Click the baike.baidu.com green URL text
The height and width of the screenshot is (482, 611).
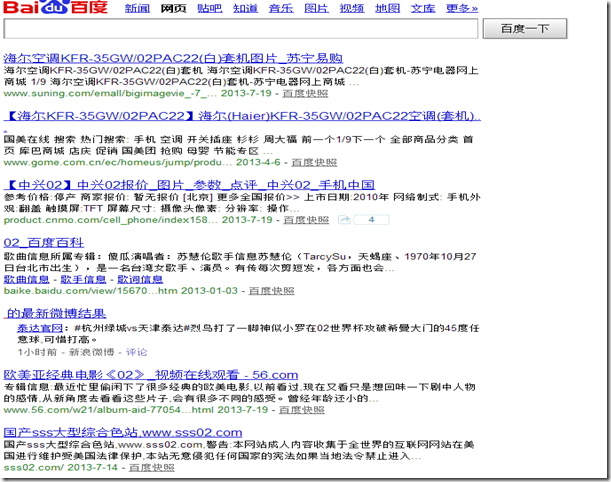pyautogui.click(x=90, y=291)
